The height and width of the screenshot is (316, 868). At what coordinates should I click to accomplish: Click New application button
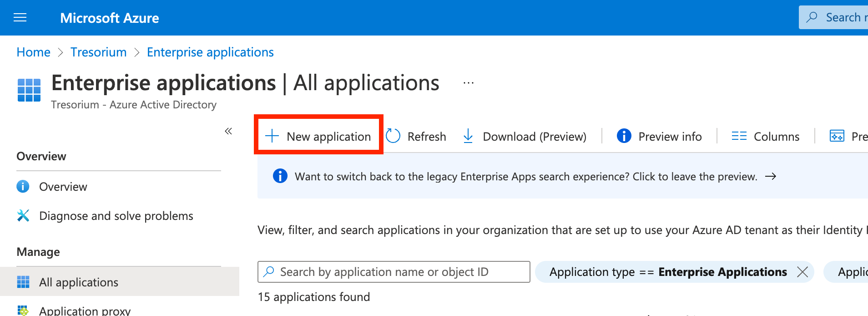click(318, 136)
